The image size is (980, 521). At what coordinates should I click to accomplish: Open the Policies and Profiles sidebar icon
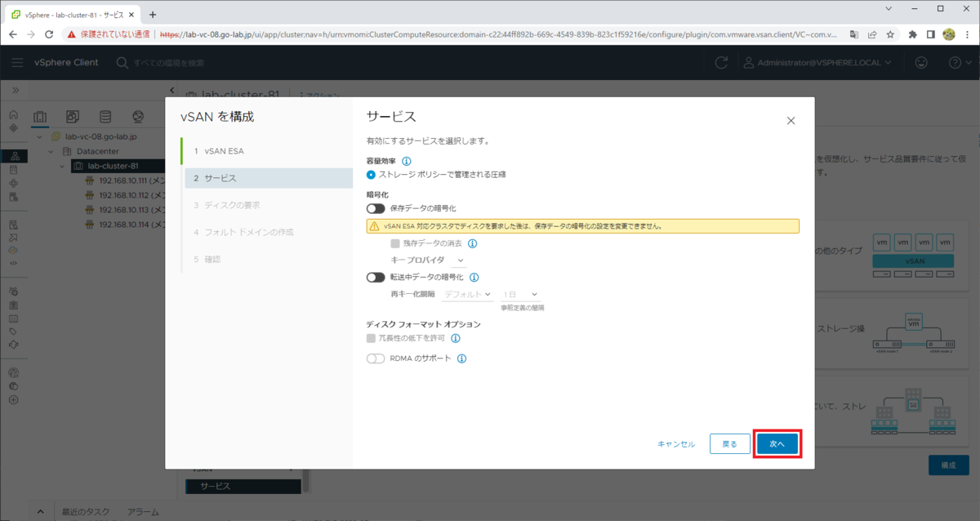pos(14,224)
